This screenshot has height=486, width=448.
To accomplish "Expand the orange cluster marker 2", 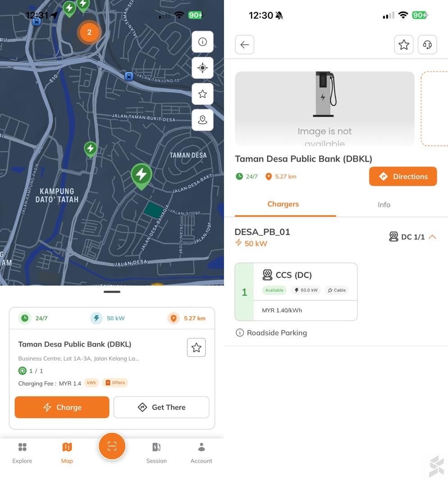I will pyautogui.click(x=89, y=32).
